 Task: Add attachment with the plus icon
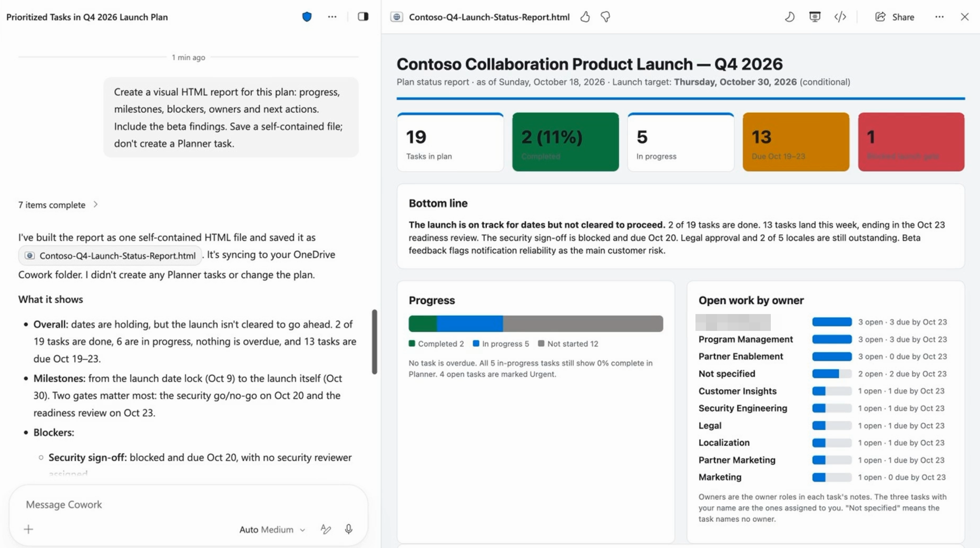pos(28,529)
